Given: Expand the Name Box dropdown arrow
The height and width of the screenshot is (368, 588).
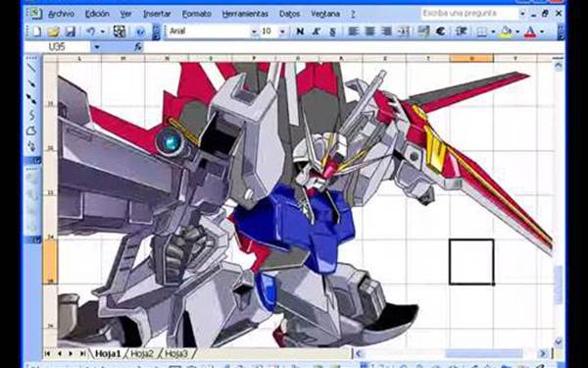Looking at the screenshot, I should (97, 47).
